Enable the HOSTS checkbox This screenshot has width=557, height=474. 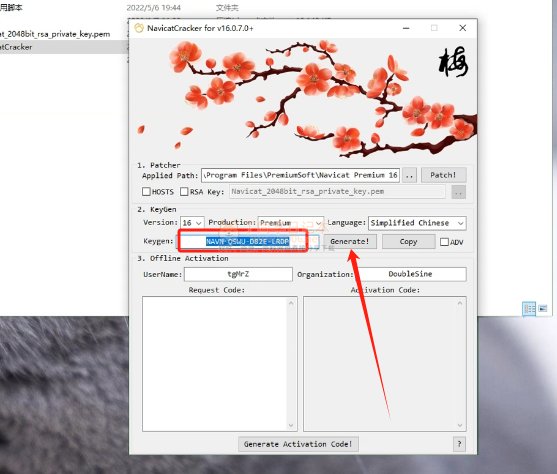(146, 192)
